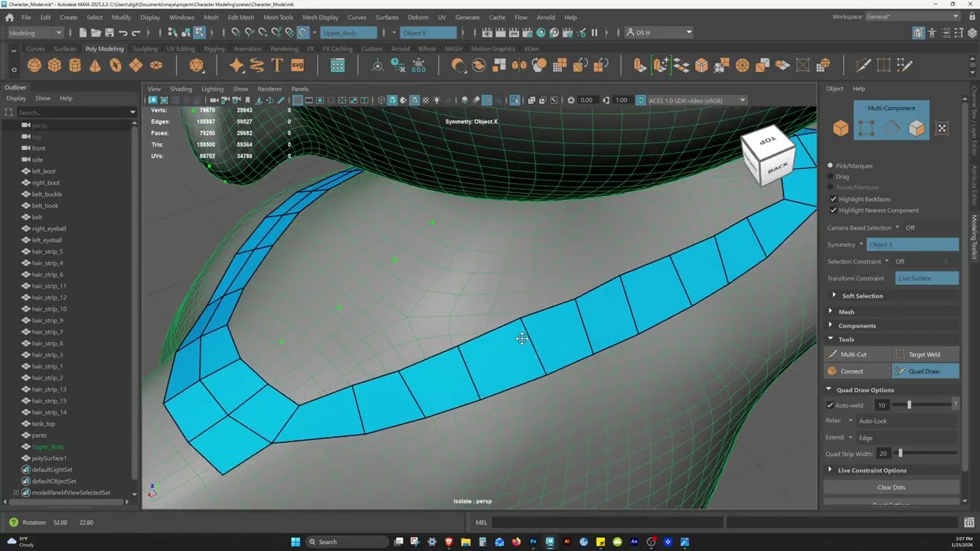The image size is (980, 551).
Task: Click the Bevel shelf icon
Action: tap(701, 65)
